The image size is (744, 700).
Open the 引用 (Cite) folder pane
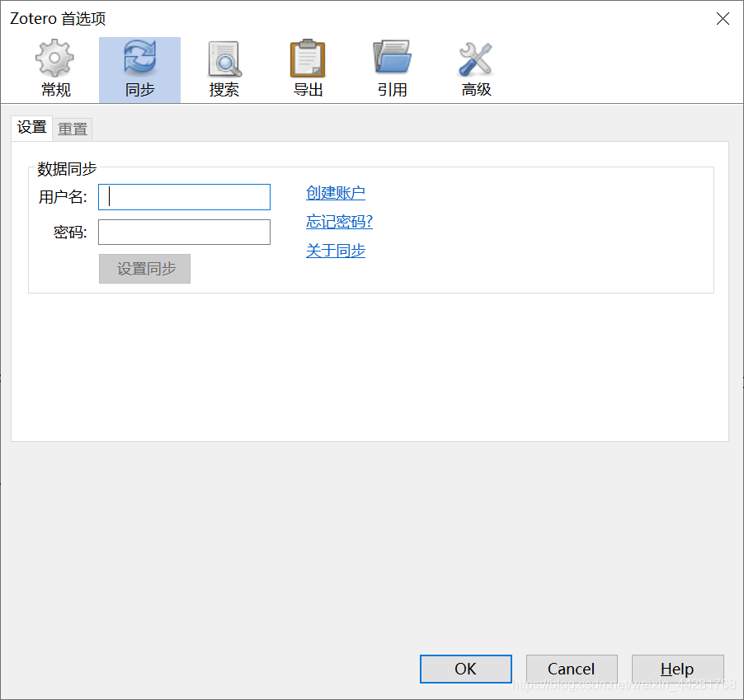coord(392,70)
